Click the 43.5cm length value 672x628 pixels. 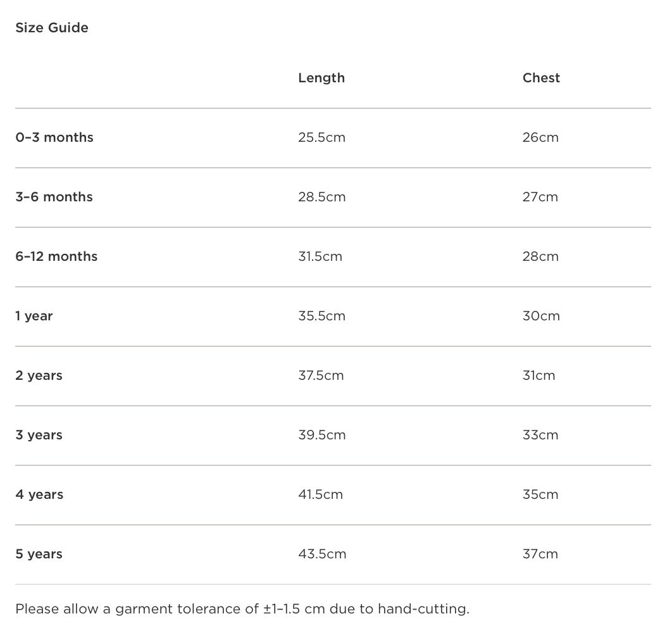pyautogui.click(x=322, y=554)
